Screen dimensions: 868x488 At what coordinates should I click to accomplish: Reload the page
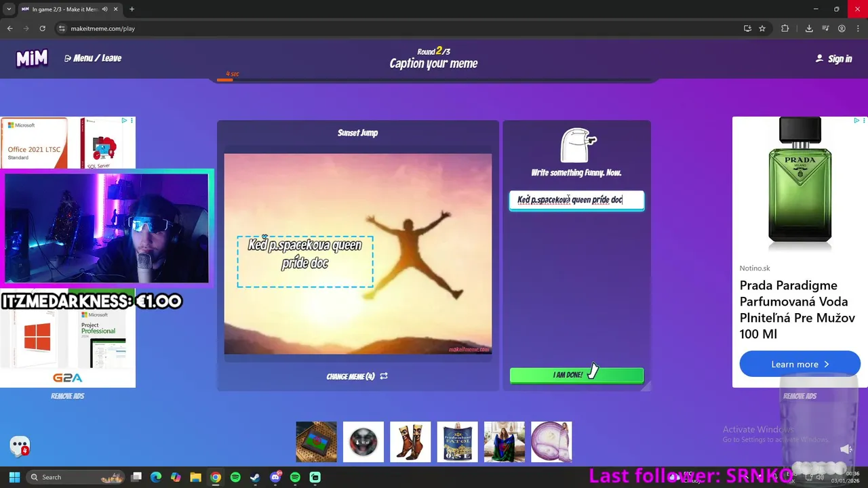(x=42, y=28)
